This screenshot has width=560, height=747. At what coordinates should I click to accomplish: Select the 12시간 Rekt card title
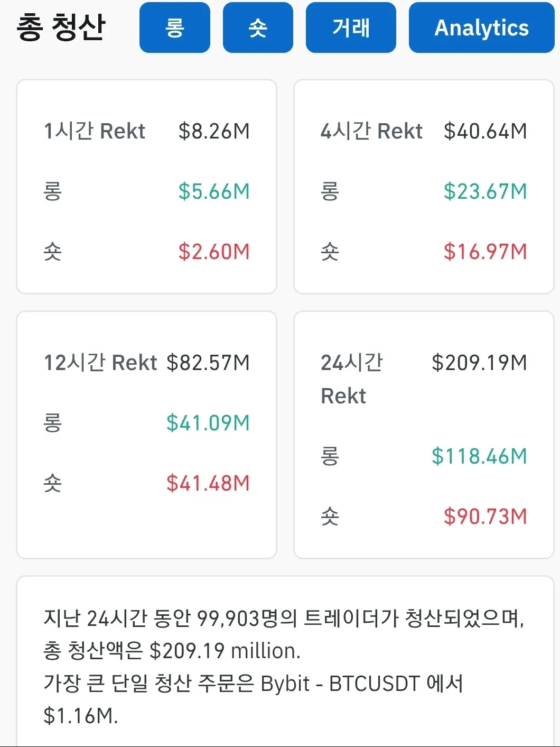pyautogui.click(x=100, y=363)
